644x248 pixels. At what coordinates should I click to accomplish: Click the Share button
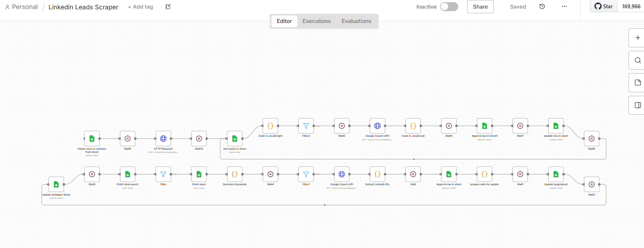(480, 7)
